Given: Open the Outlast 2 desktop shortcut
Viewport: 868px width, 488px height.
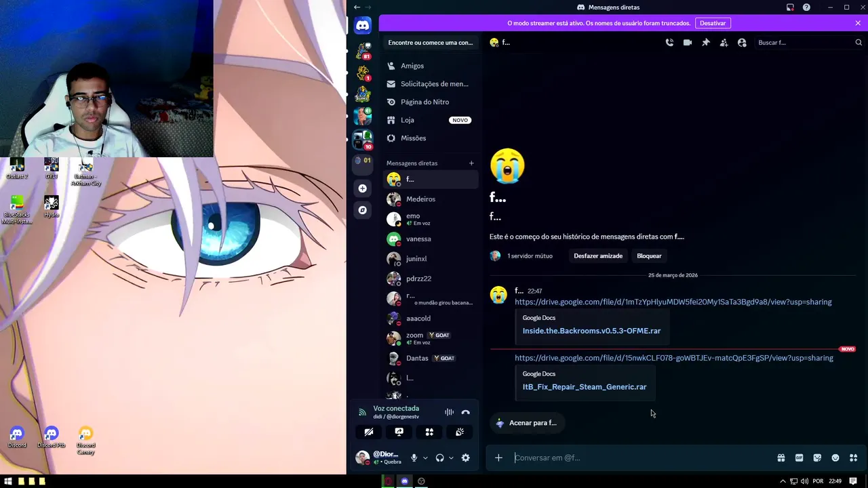Looking at the screenshot, I should (17, 169).
